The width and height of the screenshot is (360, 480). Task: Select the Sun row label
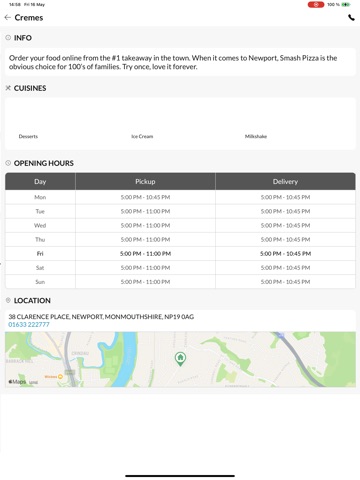pos(40,282)
